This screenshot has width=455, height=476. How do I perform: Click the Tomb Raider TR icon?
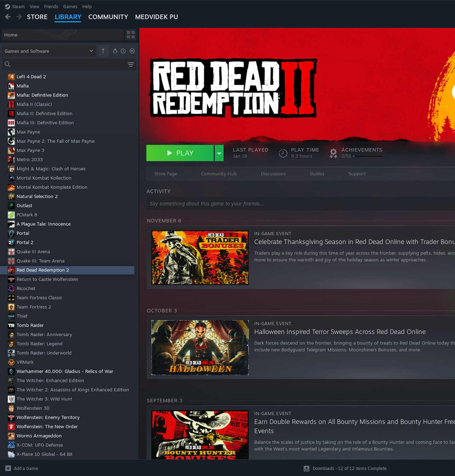click(x=11, y=325)
